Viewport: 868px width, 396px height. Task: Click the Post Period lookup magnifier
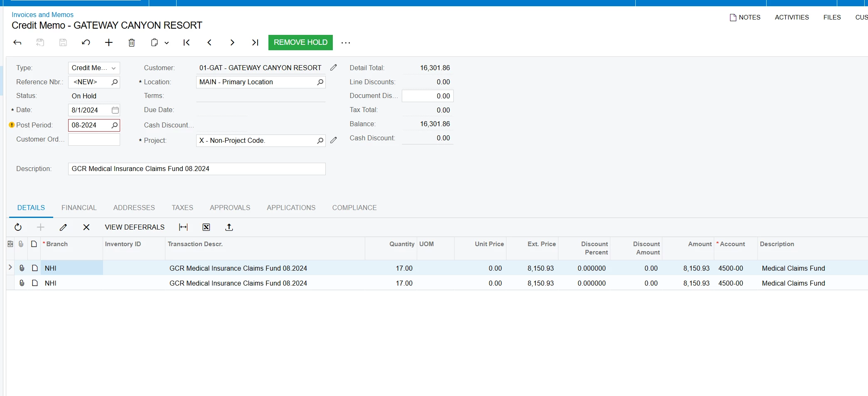(x=115, y=125)
